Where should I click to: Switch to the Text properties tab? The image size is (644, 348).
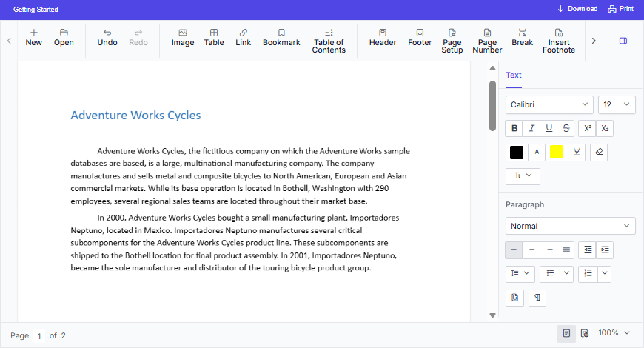click(x=514, y=76)
